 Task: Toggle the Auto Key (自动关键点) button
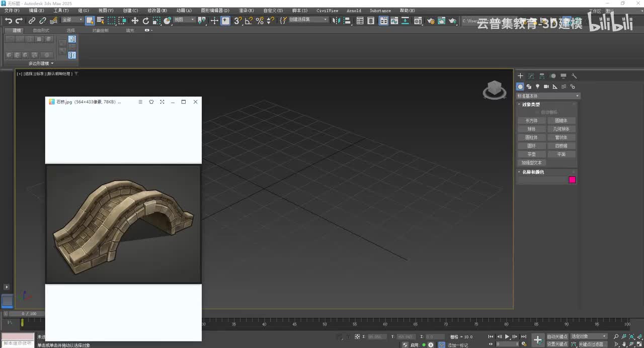(557, 336)
